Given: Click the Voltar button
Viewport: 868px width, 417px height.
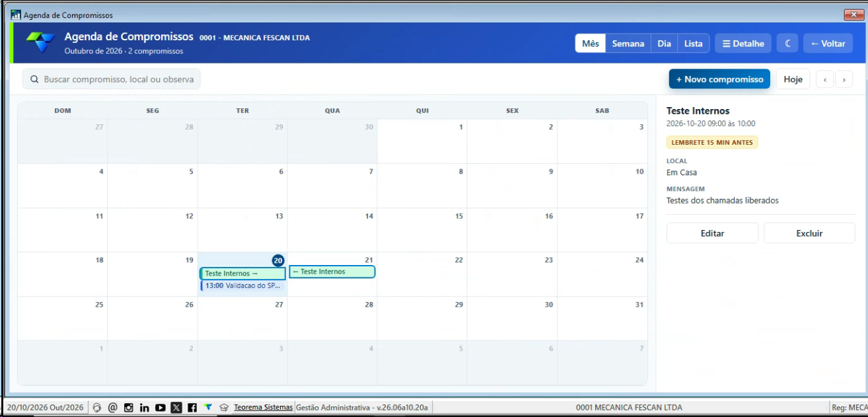Looking at the screenshot, I should [x=828, y=44].
